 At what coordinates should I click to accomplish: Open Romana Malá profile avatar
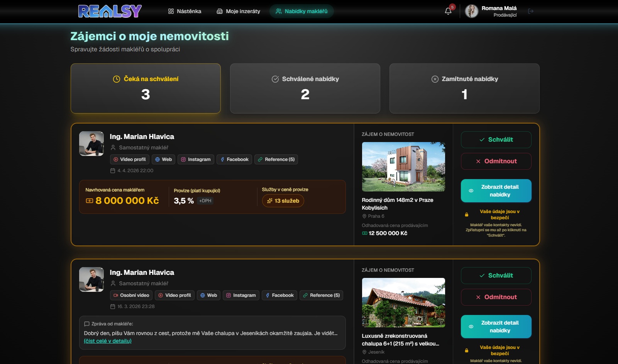pos(471,11)
